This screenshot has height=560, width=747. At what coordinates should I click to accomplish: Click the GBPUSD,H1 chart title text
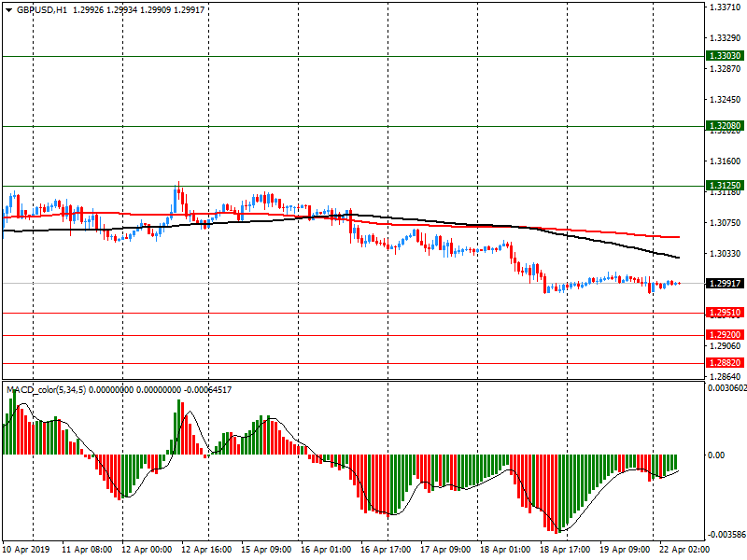tap(41, 9)
